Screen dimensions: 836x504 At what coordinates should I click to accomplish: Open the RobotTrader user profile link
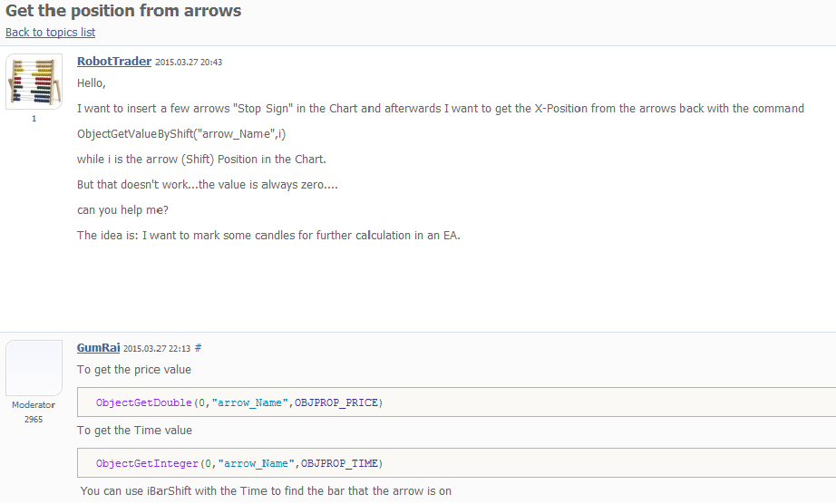[114, 62]
